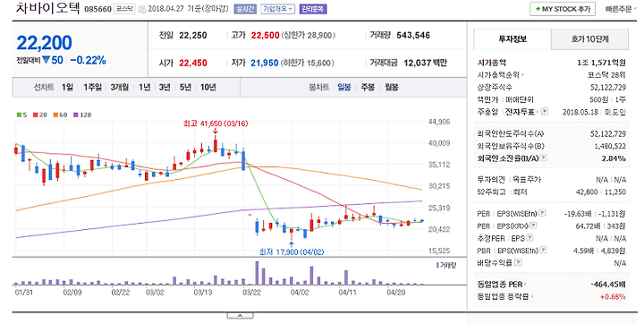
Task: Open help icon next to 전자투표
Action: (544, 111)
